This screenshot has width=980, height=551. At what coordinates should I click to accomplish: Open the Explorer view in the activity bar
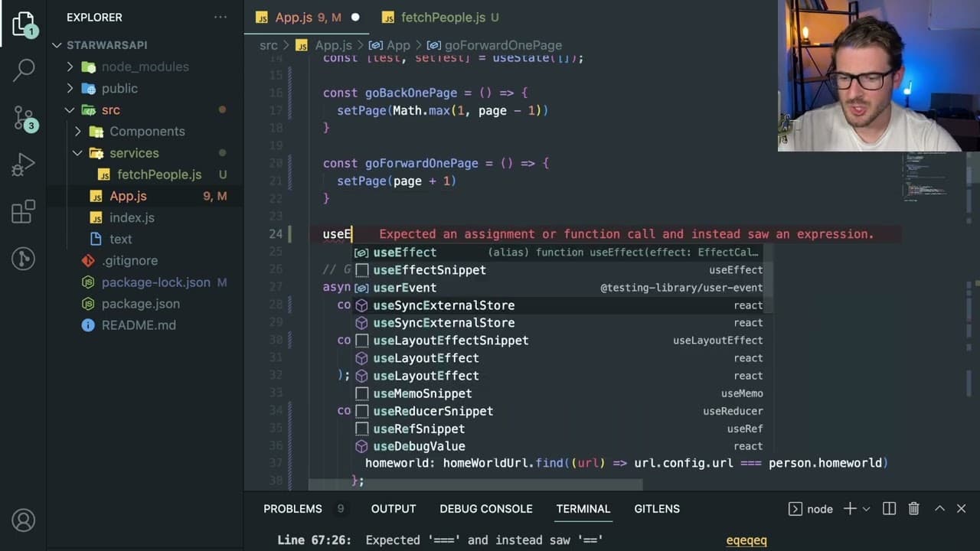[24, 24]
